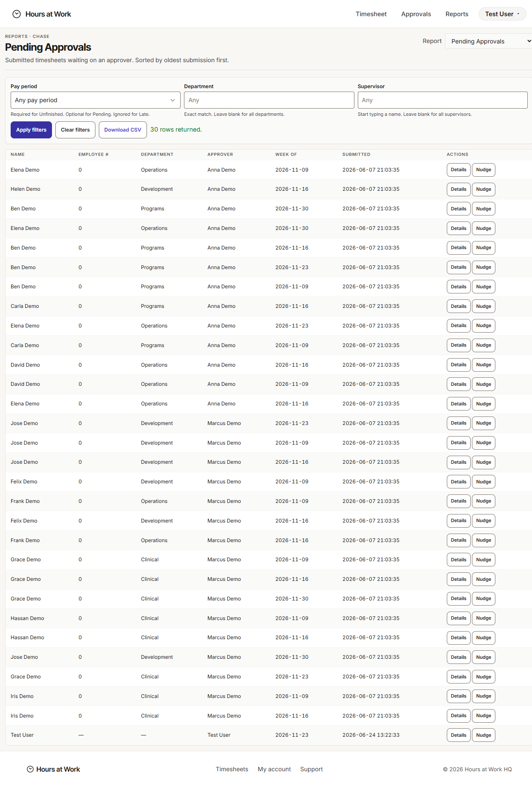
Task: Open Reports in top navigation
Action: click(x=457, y=14)
